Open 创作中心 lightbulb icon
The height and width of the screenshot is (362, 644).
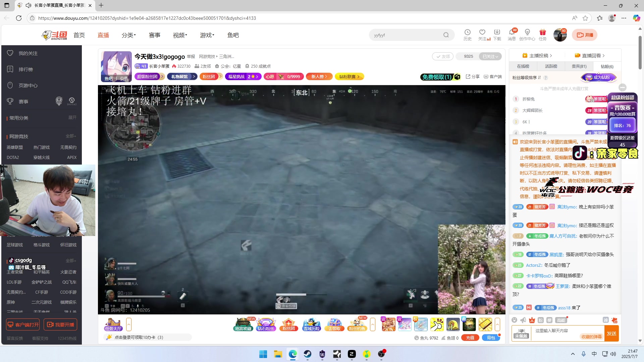pyautogui.click(x=527, y=33)
